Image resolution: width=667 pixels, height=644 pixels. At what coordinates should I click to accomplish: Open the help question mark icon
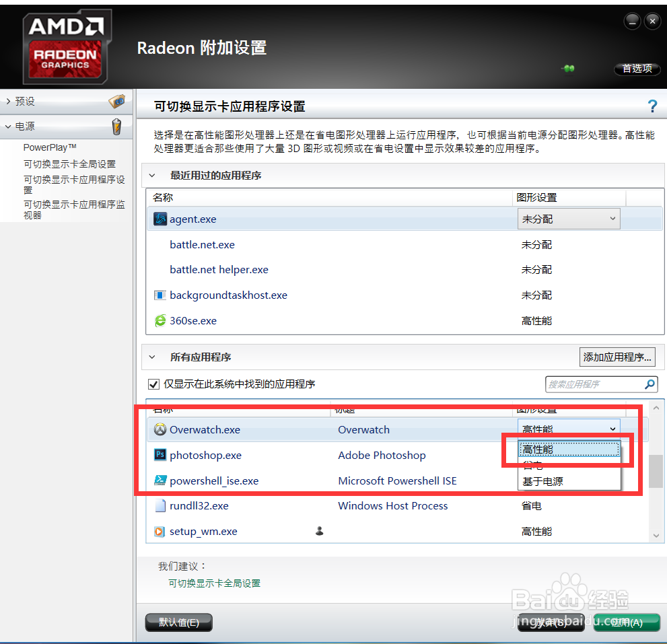point(652,106)
